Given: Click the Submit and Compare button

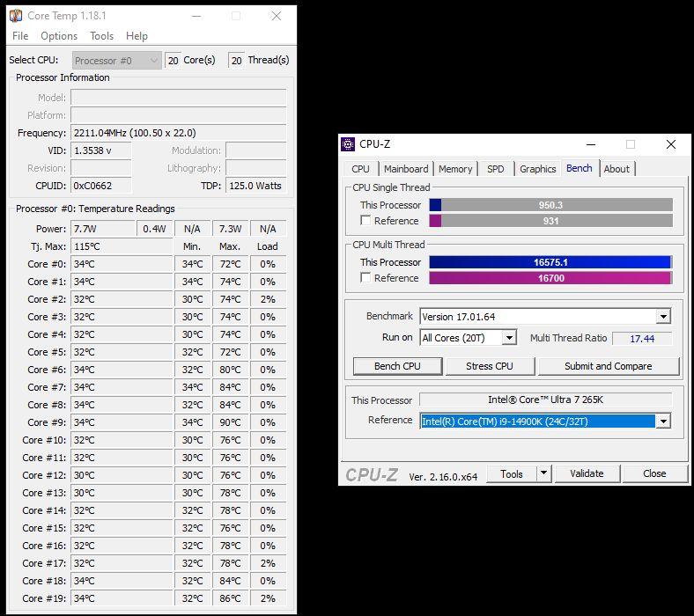Looking at the screenshot, I should pyautogui.click(x=609, y=366).
